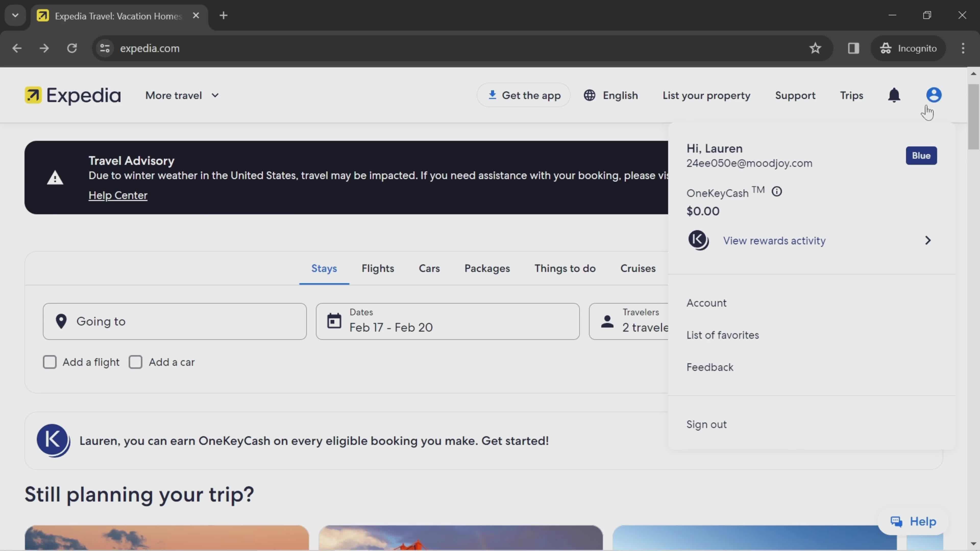Click the travelers person icon
The width and height of the screenshot is (980, 551).
607,322
